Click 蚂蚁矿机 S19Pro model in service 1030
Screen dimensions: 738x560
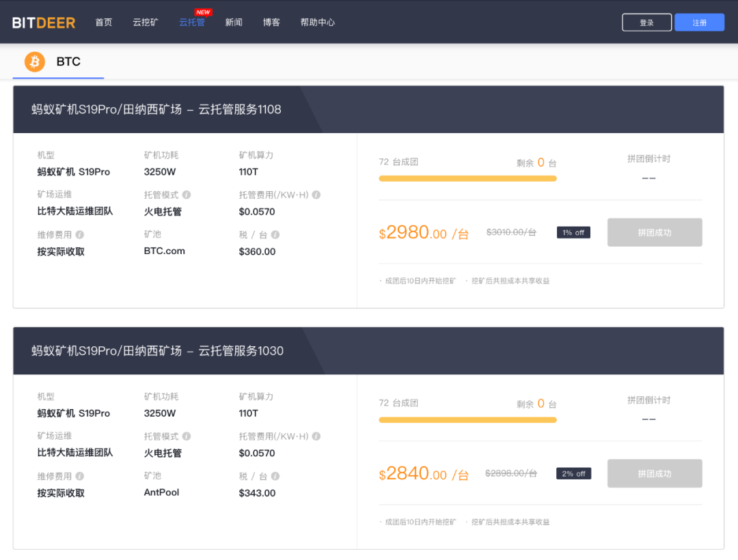click(73, 413)
